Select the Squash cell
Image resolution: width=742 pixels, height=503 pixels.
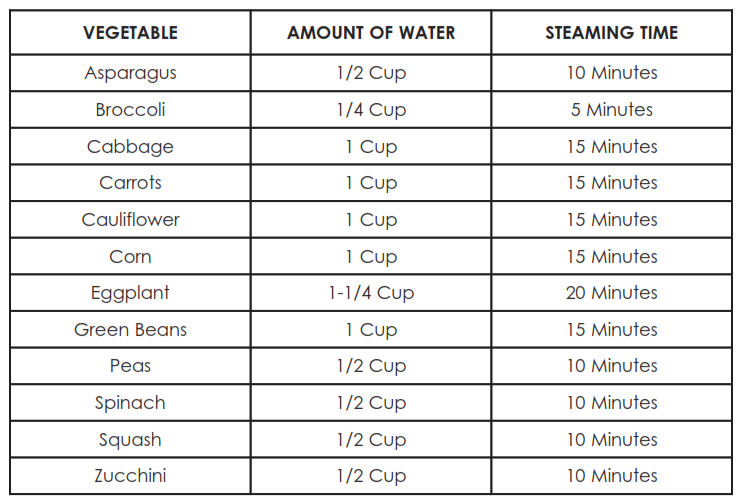click(131, 440)
